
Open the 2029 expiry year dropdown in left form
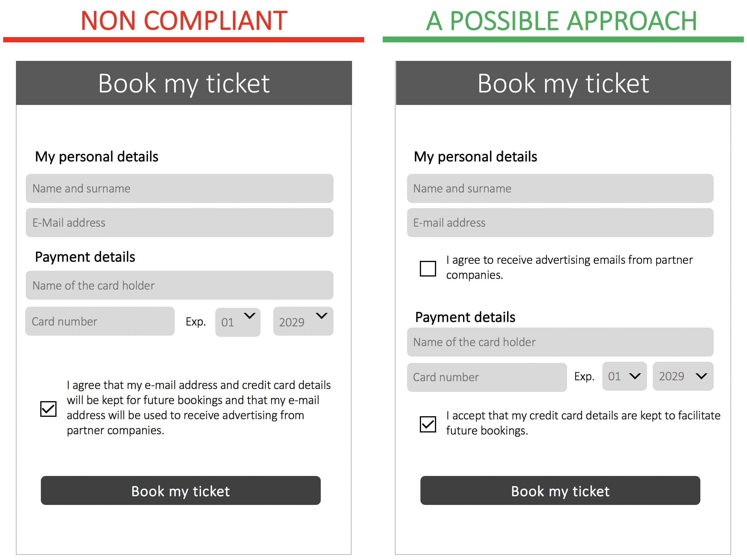[303, 321]
